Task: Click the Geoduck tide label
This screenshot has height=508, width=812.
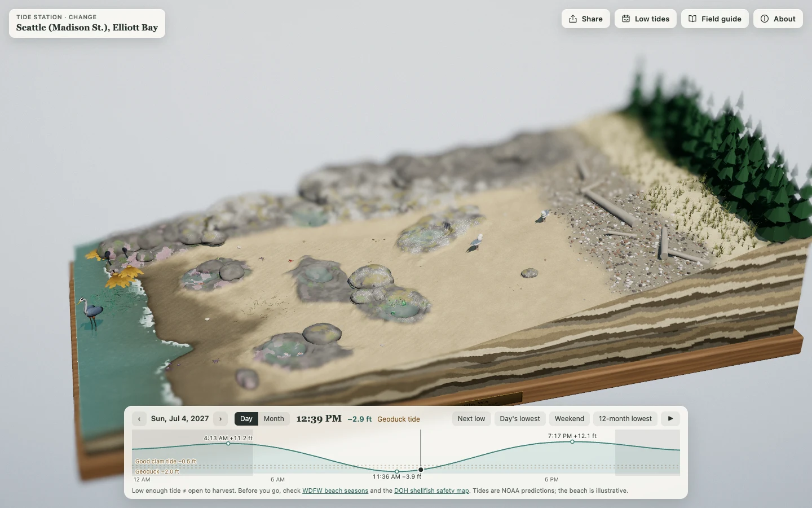Action: (x=399, y=419)
